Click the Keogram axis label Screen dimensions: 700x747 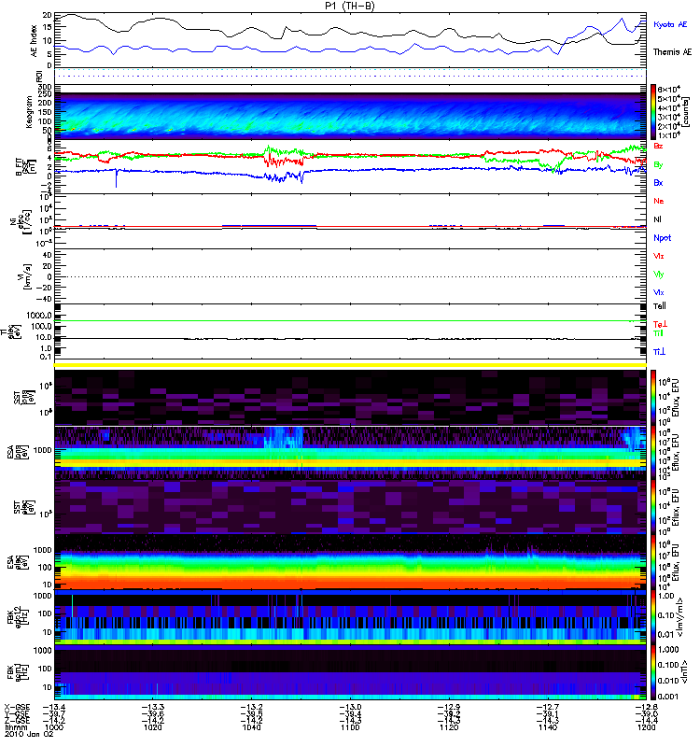pyautogui.click(x=30, y=112)
